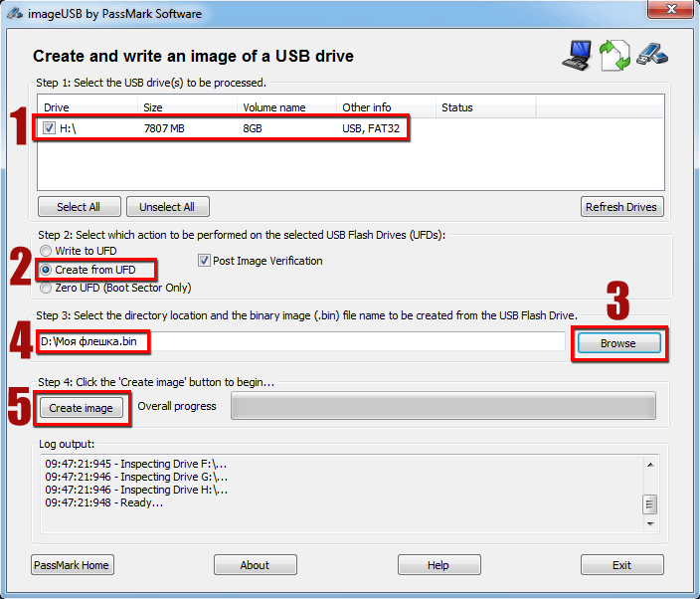Click the Create image button

83,407
